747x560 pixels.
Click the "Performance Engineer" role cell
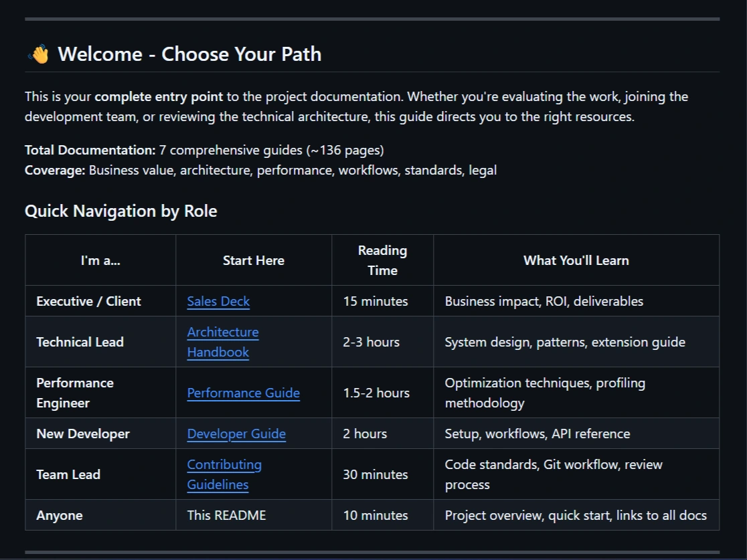(x=75, y=393)
